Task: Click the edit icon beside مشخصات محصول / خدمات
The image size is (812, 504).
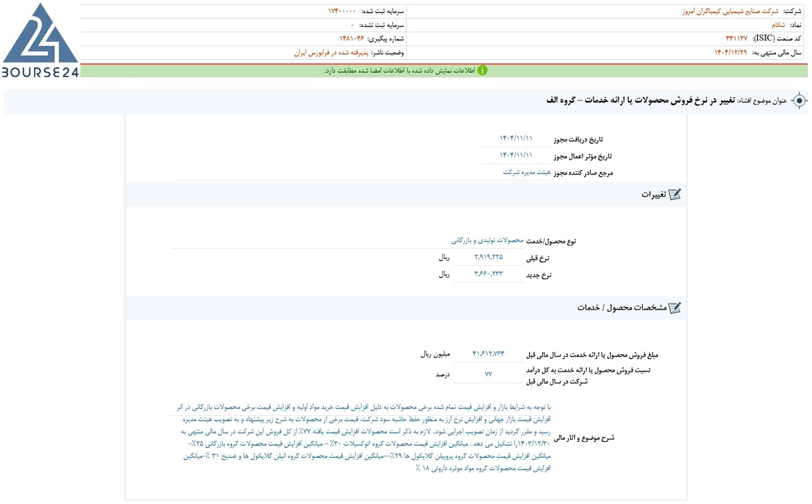Action: (x=675, y=307)
